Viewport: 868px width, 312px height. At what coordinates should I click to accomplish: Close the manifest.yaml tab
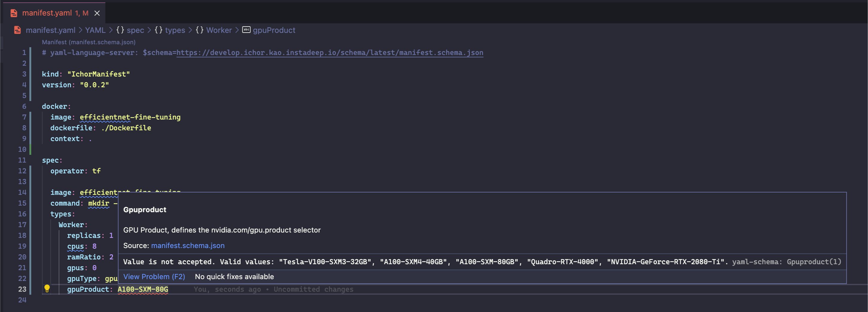click(x=97, y=13)
